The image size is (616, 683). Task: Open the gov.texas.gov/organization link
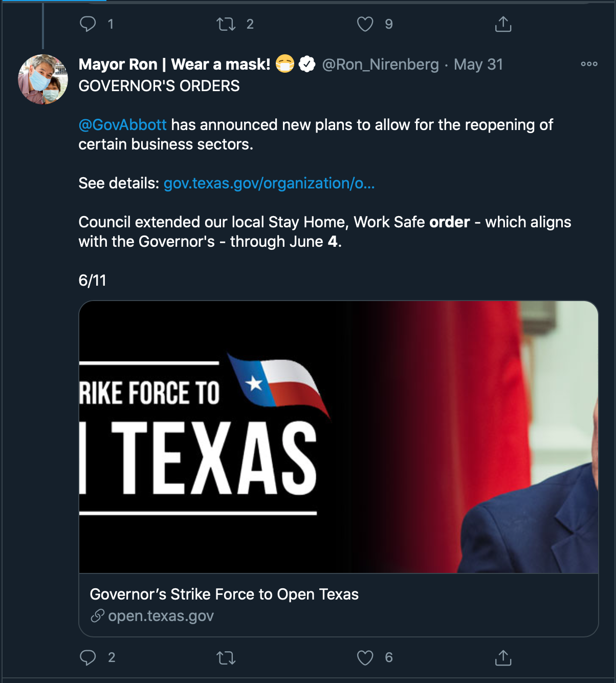tap(269, 183)
